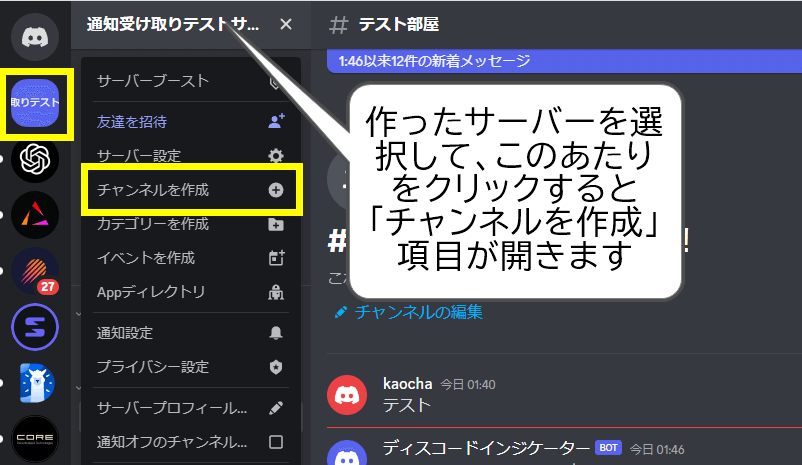Click the pencil icon for server profile
The image size is (802, 465).
tap(276, 408)
